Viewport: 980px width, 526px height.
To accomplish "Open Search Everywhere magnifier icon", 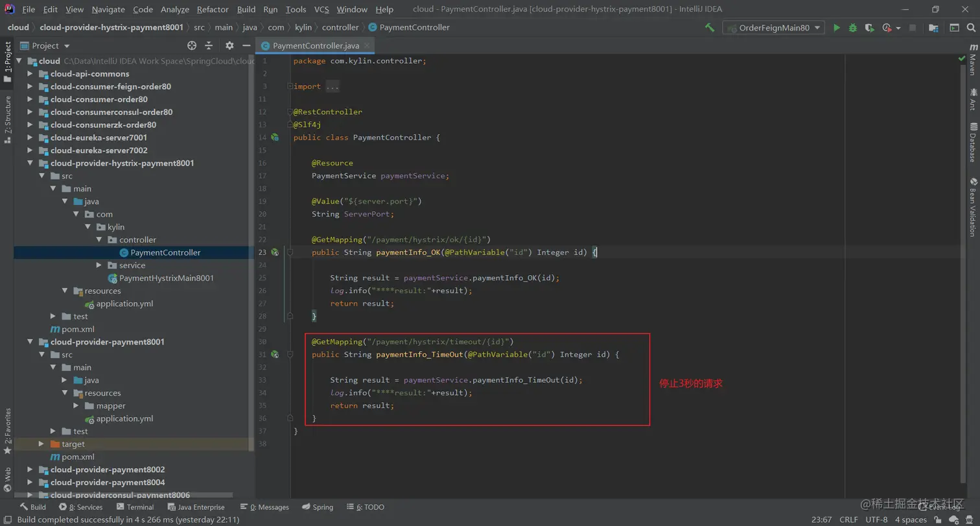I will pyautogui.click(x=971, y=28).
